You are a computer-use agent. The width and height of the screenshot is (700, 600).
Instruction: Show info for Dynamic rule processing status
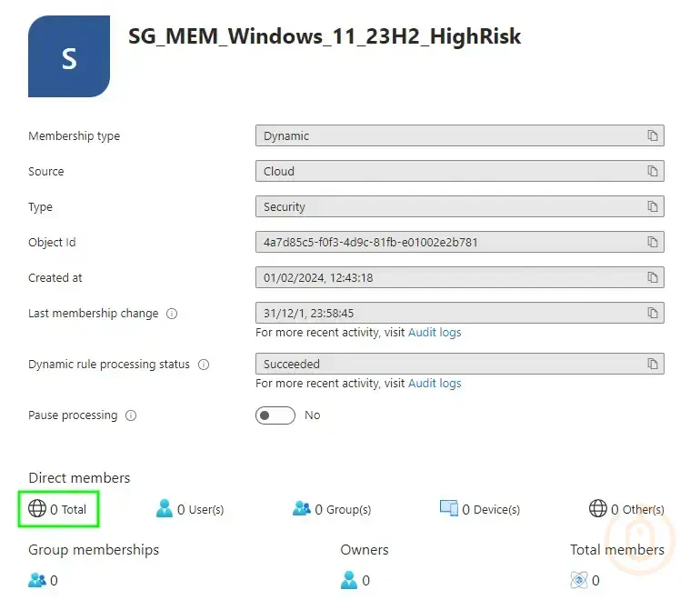204,365
